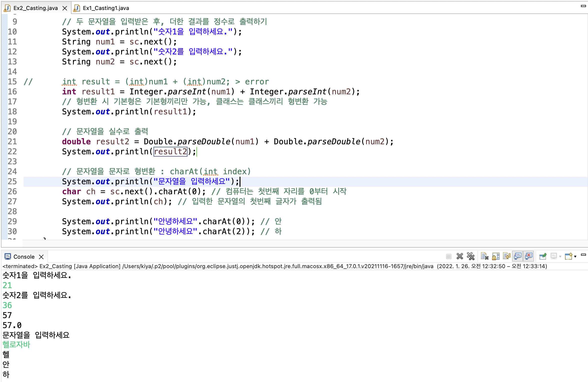Image resolution: width=588 pixels, height=382 pixels.
Task: Close the Ex2_Casting.java tab
Action: [x=65, y=8]
